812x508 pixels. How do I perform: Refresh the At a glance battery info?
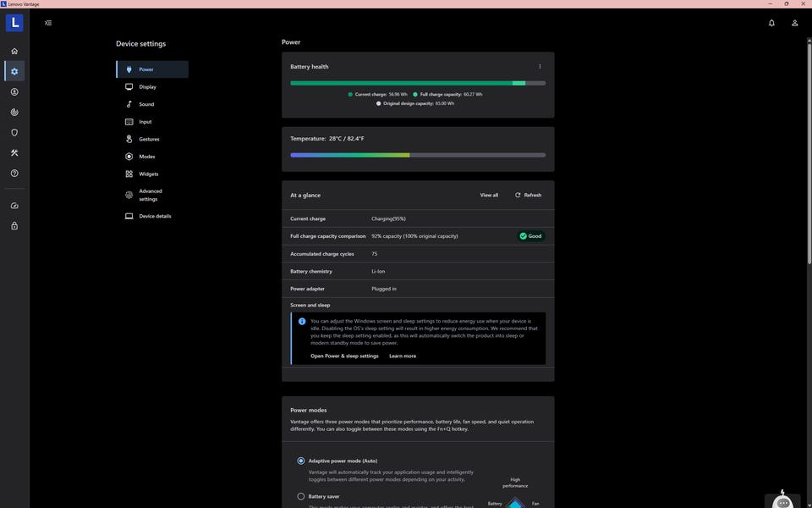528,195
